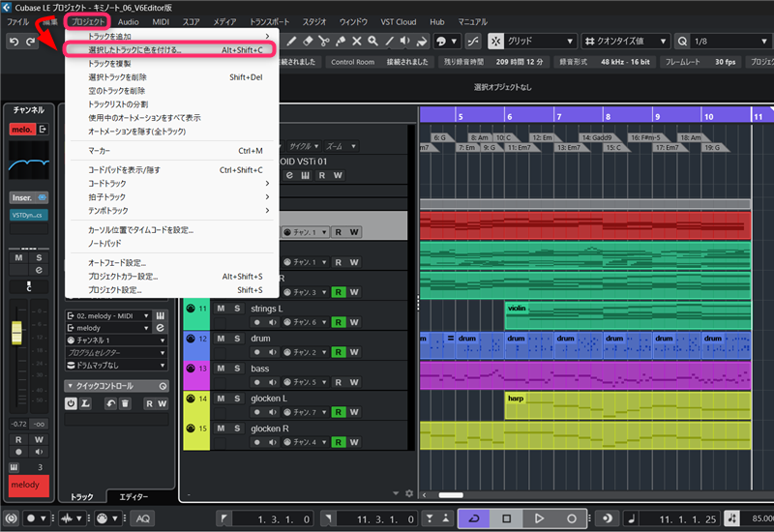Open the ファイル menu
Screen dimensions: 774x532
coord(17,21)
